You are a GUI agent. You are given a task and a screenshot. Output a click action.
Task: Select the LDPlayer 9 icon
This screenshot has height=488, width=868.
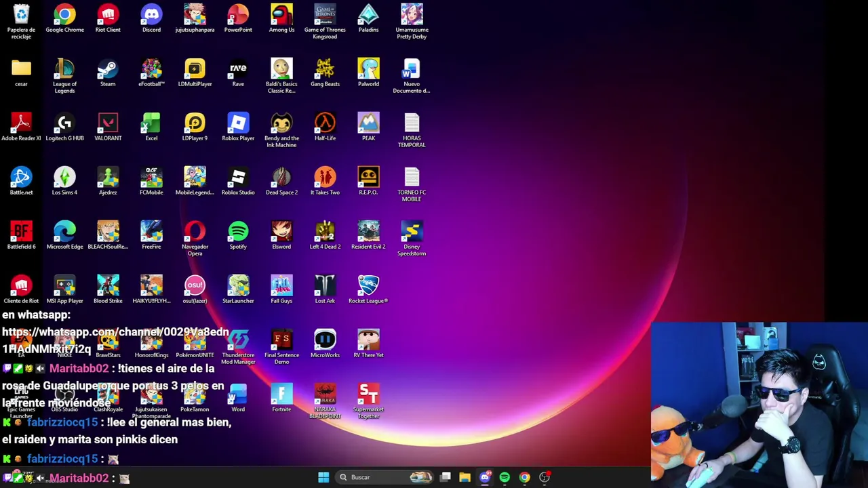(195, 127)
